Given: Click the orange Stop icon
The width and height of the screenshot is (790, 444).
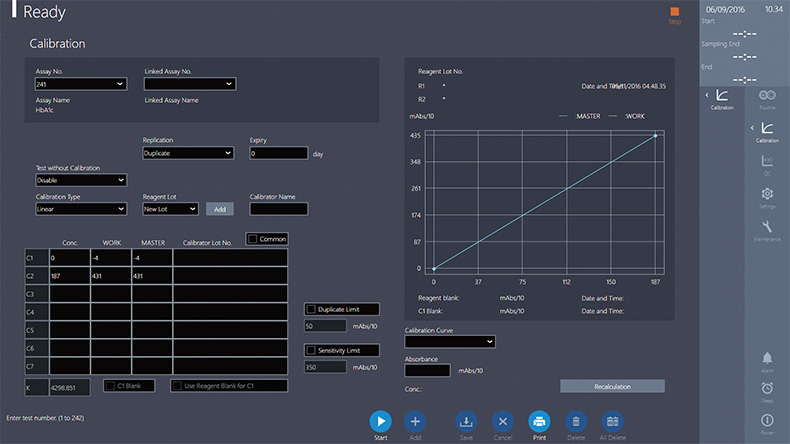Looking at the screenshot, I should pyautogui.click(x=675, y=12).
